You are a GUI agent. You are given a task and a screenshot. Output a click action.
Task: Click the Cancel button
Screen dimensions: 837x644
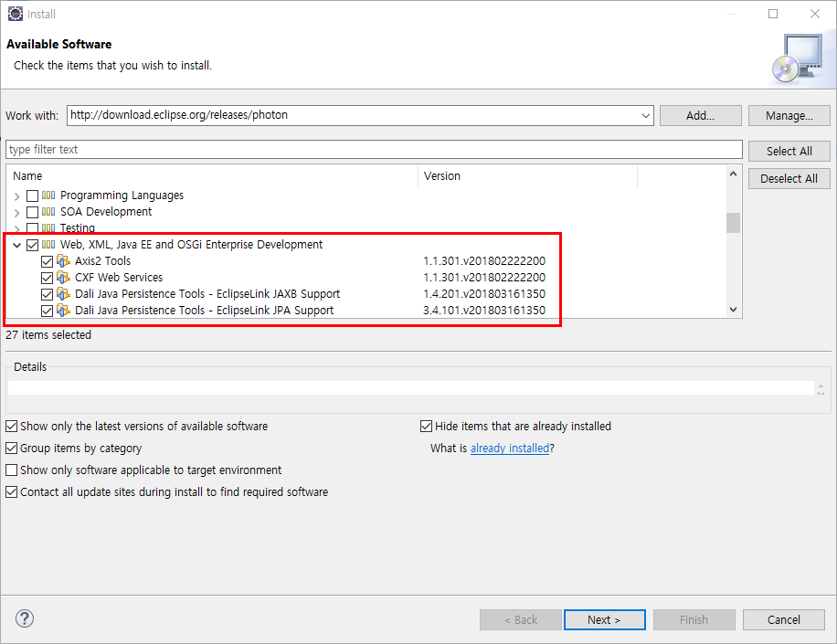point(784,619)
